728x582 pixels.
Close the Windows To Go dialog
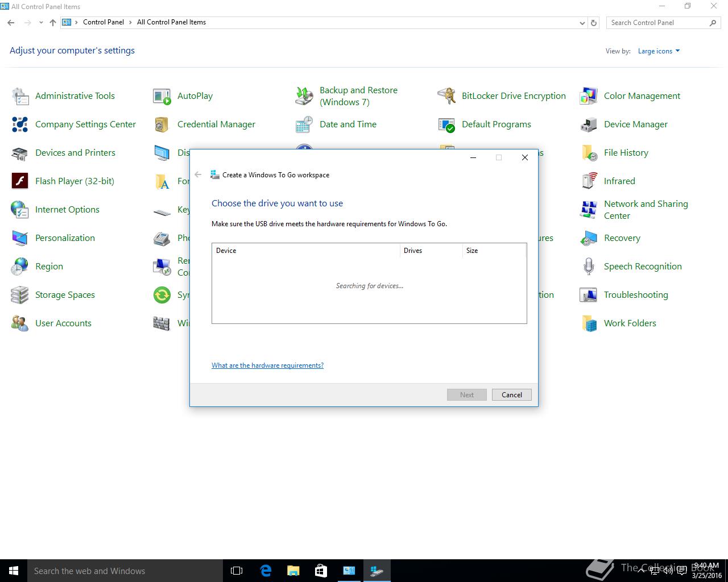[525, 157]
